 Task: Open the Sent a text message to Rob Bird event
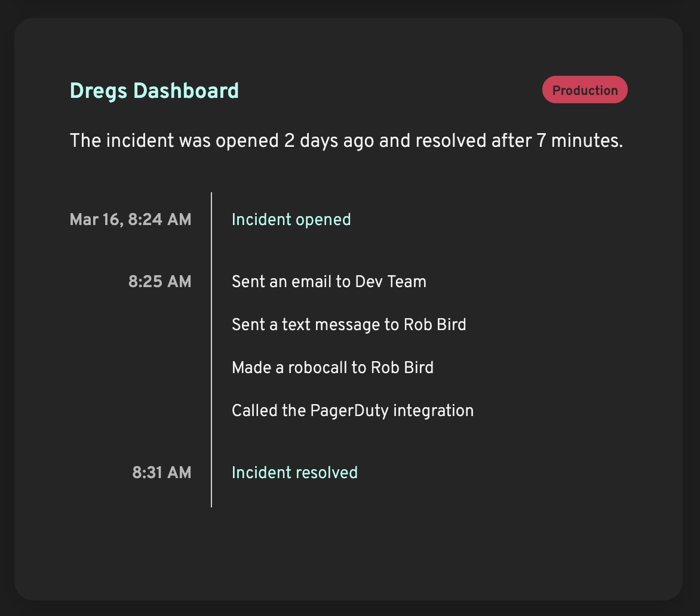349,324
